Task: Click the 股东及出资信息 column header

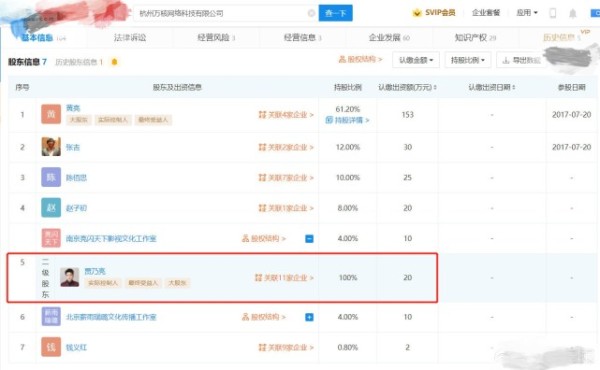Action: (177, 88)
